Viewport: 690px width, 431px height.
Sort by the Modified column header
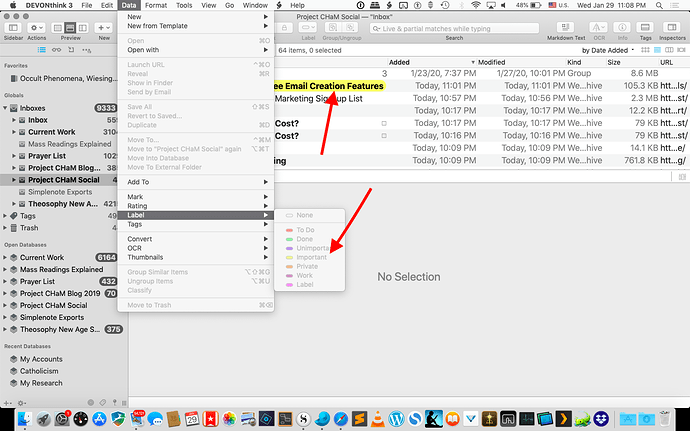(x=521, y=62)
